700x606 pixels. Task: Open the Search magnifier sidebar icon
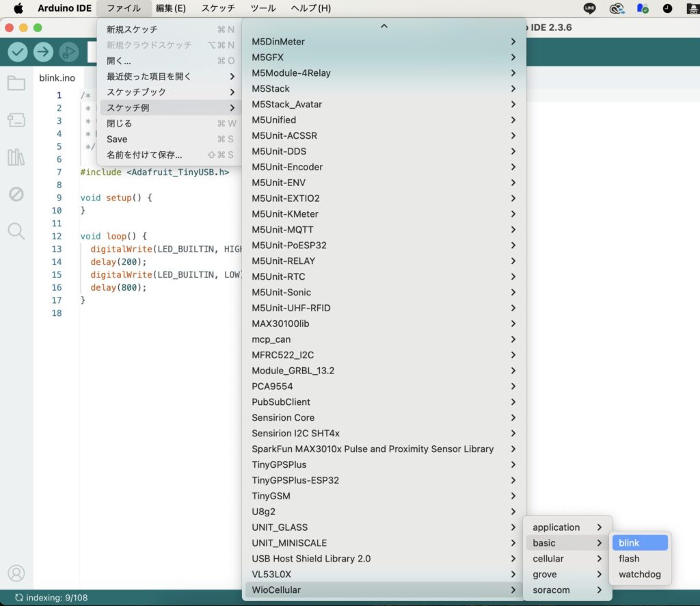tap(16, 231)
